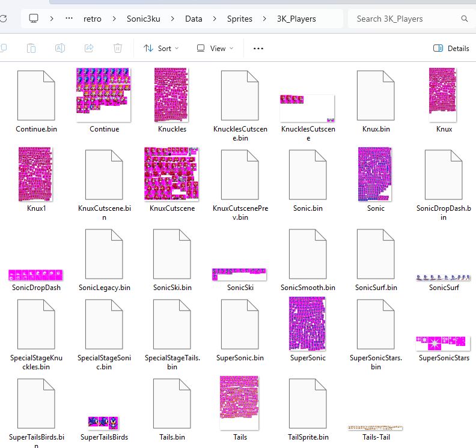476x448 pixels.
Task: Expand chevron after Data breadcrumb
Action: pos(215,19)
